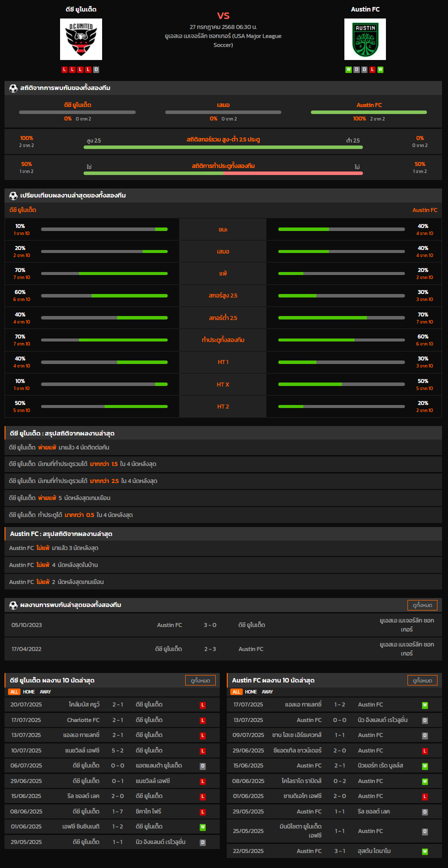Screen dimensions: 448x868
Task: Click the L badge on the Charlotte FC row
Action: (x=203, y=720)
